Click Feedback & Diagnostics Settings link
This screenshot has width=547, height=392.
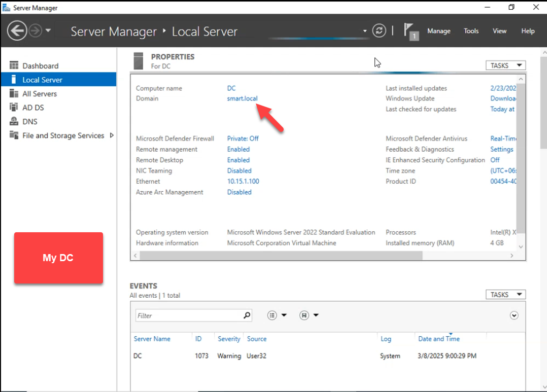coord(502,149)
